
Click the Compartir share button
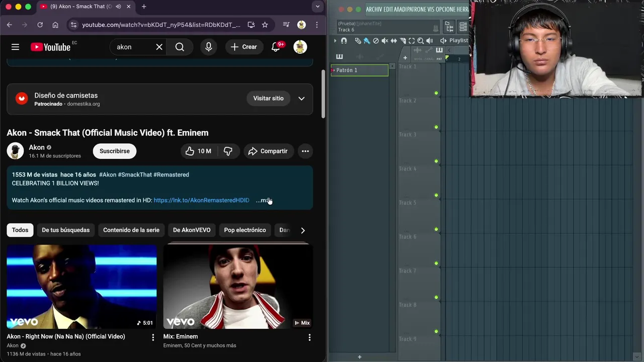[268, 151]
